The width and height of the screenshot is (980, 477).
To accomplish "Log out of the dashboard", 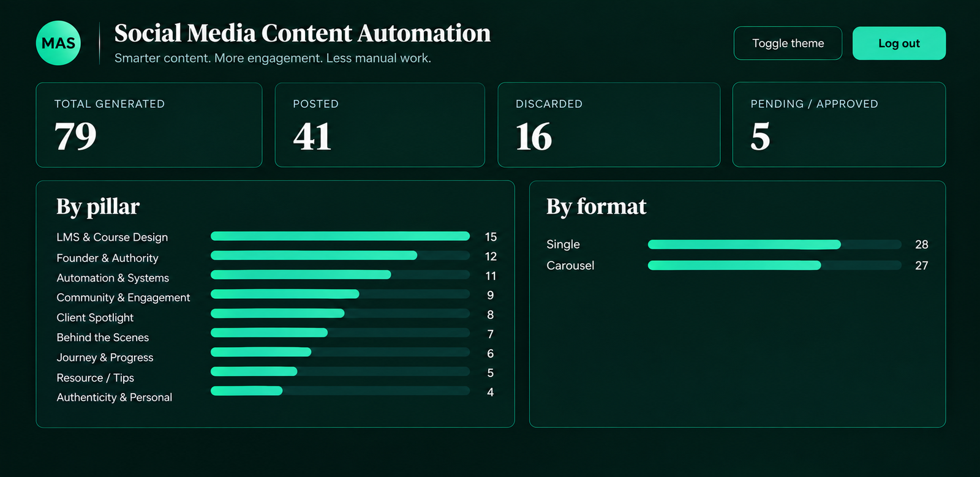I will tap(899, 43).
